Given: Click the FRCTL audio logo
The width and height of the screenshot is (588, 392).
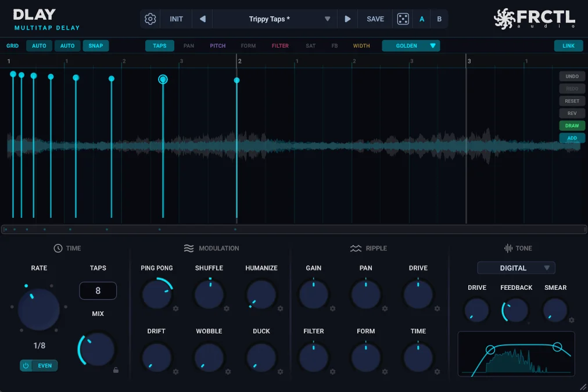Looking at the screenshot, I should click(x=535, y=19).
